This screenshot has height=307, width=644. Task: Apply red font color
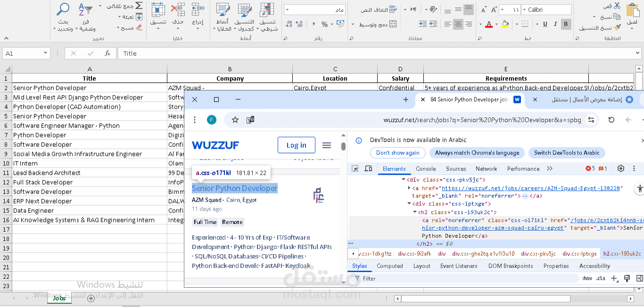pyautogui.click(x=489, y=24)
